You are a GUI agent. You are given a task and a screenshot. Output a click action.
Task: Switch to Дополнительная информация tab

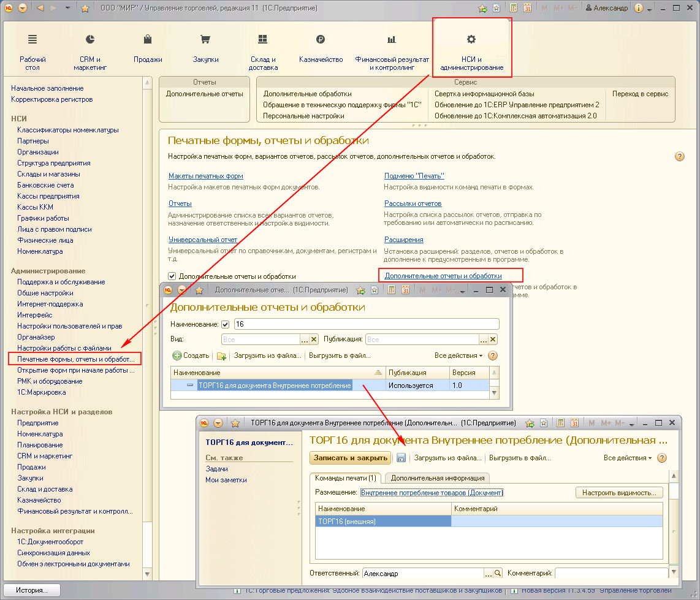(x=438, y=477)
